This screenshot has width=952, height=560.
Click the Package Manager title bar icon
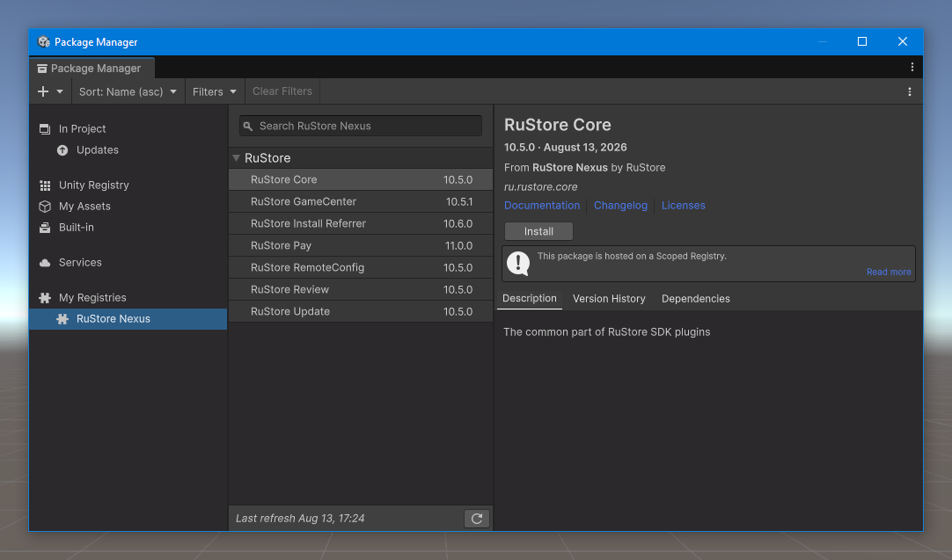tap(44, 42)
